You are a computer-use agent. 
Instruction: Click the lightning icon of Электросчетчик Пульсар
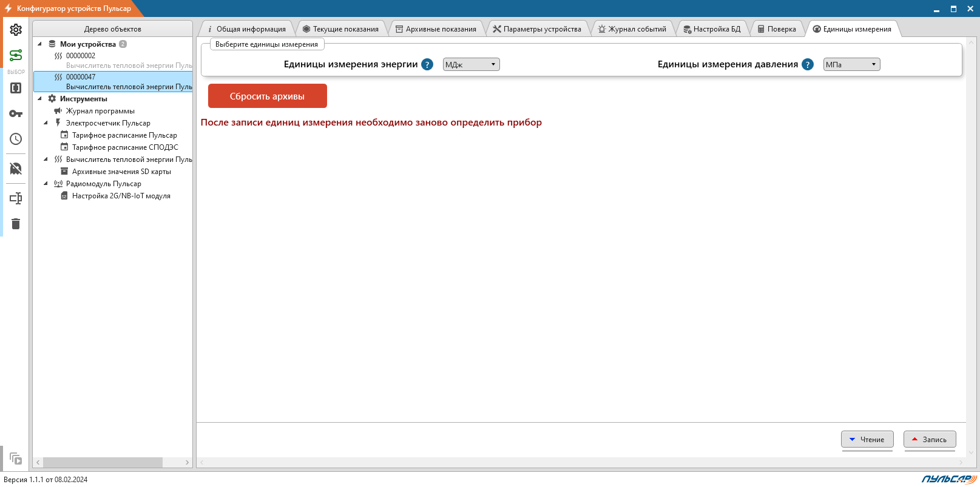[x=58, y=123]
